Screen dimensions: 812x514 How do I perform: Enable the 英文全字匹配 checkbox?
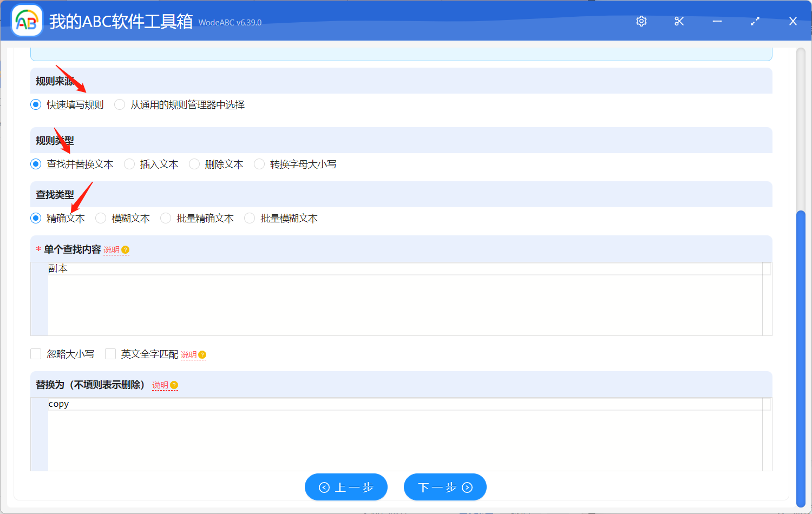(x=110, y=354)
